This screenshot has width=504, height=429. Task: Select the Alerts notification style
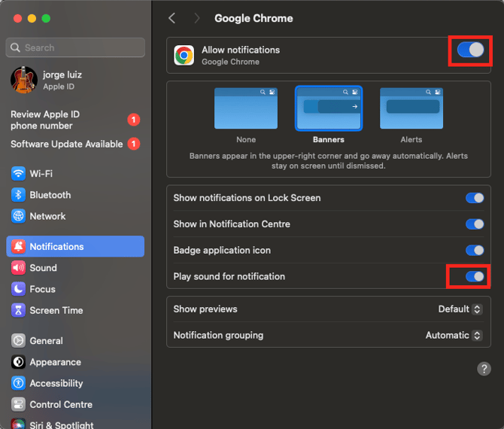[411, 108]
